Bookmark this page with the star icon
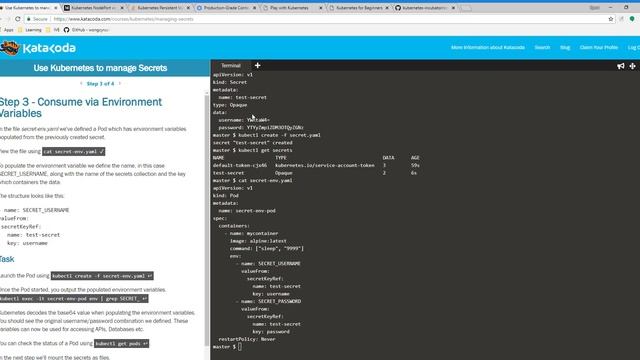 [611, 19]
